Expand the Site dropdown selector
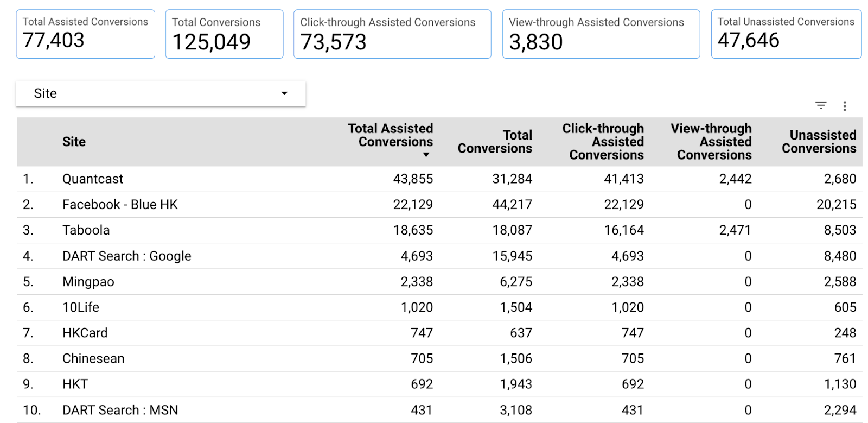 point(161,93)
